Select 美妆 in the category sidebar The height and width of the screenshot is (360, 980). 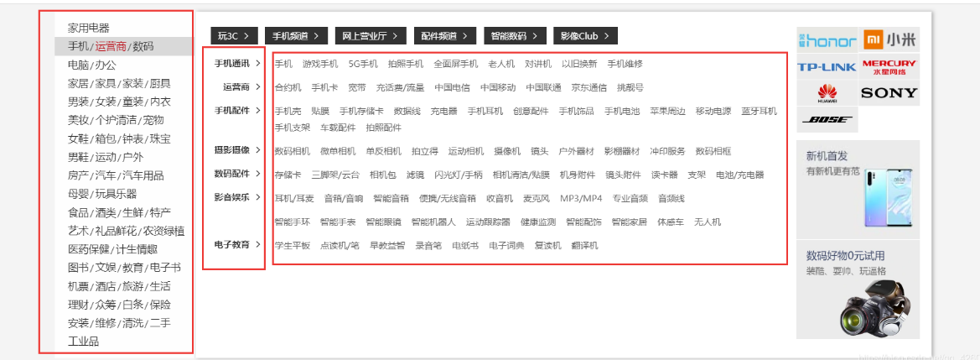click(x=78, y=120)
